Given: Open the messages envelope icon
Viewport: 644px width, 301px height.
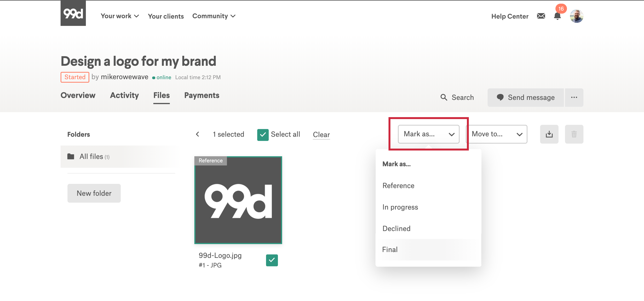Looking at the screenshot, I should click(541, 16).
